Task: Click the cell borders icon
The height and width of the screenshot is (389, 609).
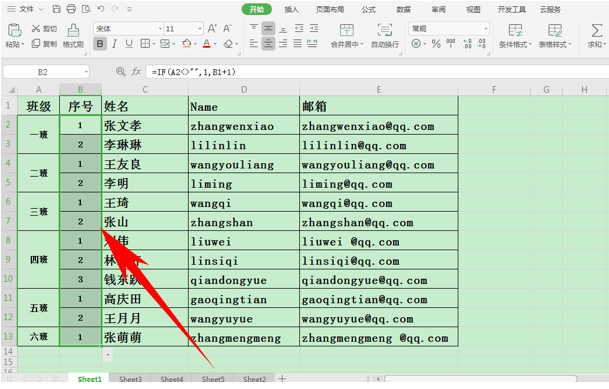Action: point(145,44)
